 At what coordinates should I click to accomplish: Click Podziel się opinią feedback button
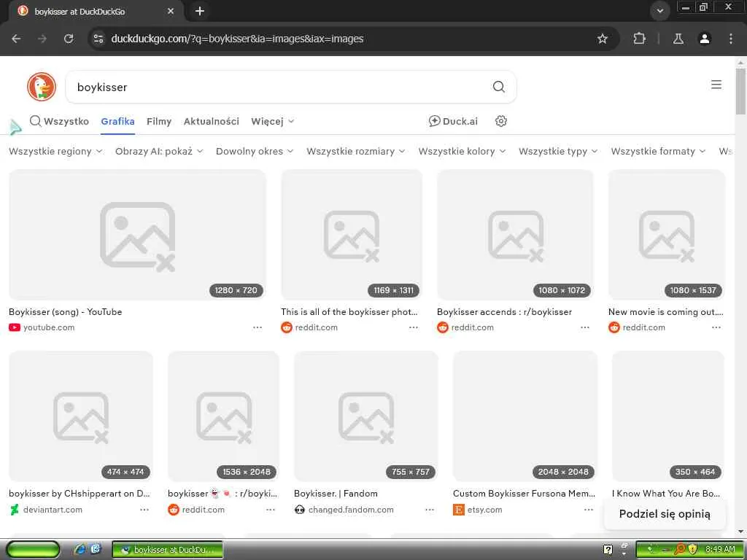pyautogui.click(x=665, y=514)
